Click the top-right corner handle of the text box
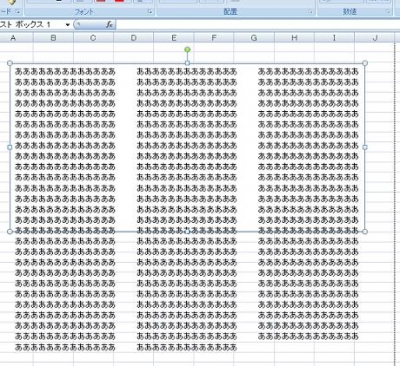This screenshot has height=366, width=400. click(365, 63)
